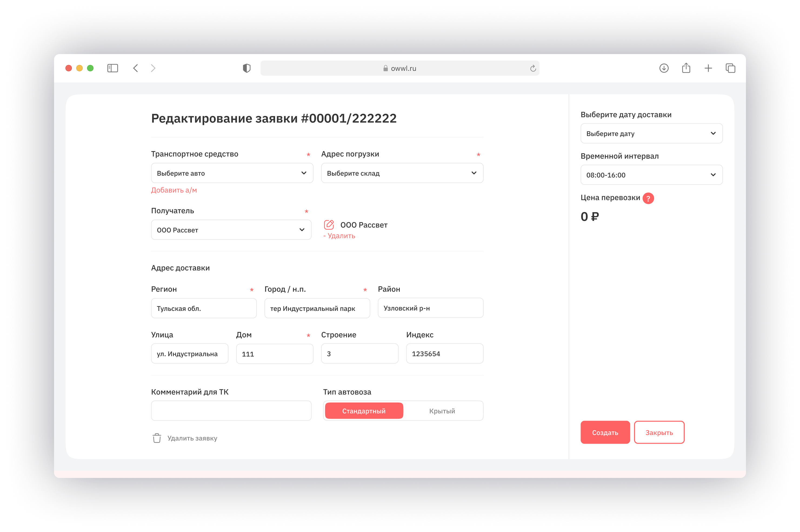The image size is (800, 532).
Task: Open the Выберите склад dropdown
Action: (402, 173)
